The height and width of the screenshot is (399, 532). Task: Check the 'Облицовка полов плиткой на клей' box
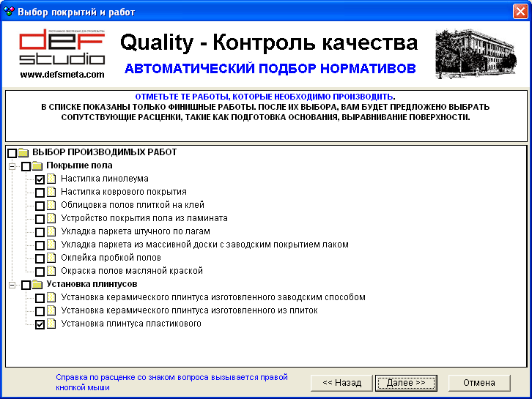40,206
